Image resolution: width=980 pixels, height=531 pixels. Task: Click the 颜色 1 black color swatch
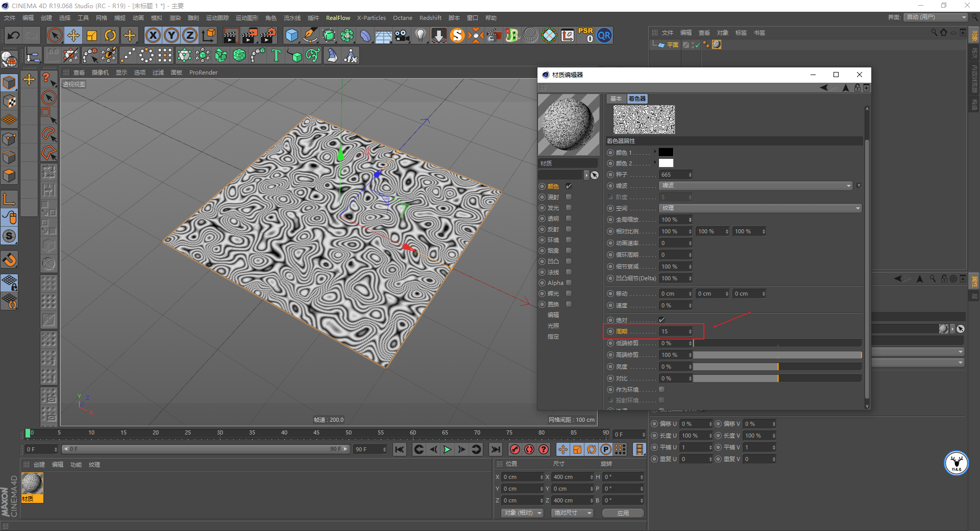point(666,152)
